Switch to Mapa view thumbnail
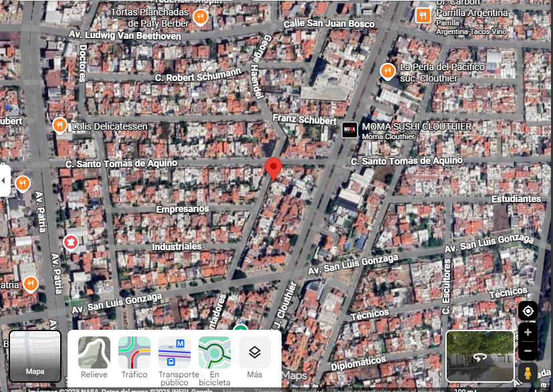553x392 pixels. [x=35, y=356]
